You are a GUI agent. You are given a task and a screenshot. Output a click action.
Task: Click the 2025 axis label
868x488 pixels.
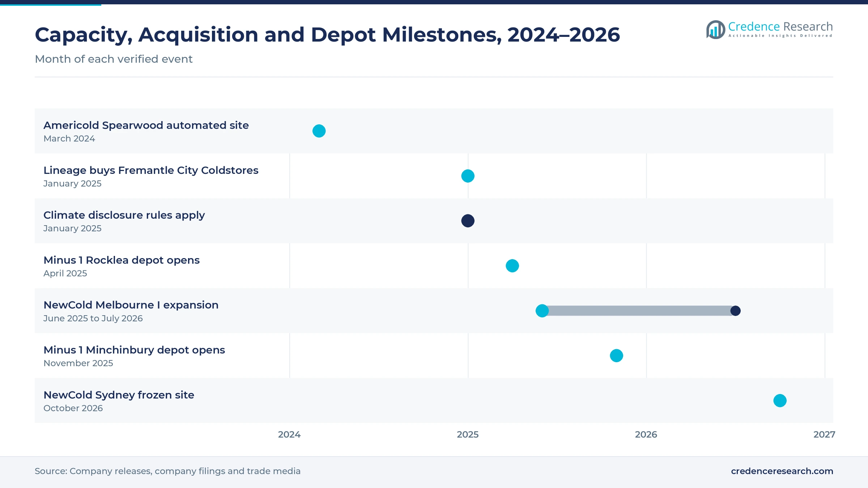(x=468, y=435)
